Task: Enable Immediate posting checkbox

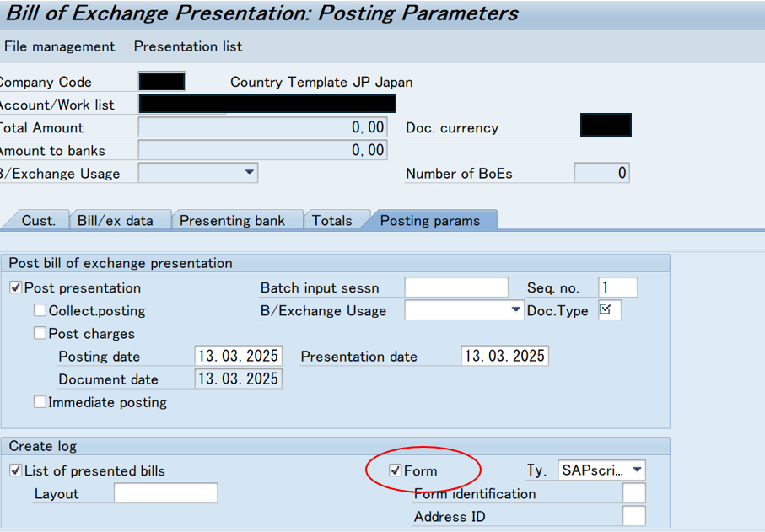Action: coord(40,402)
